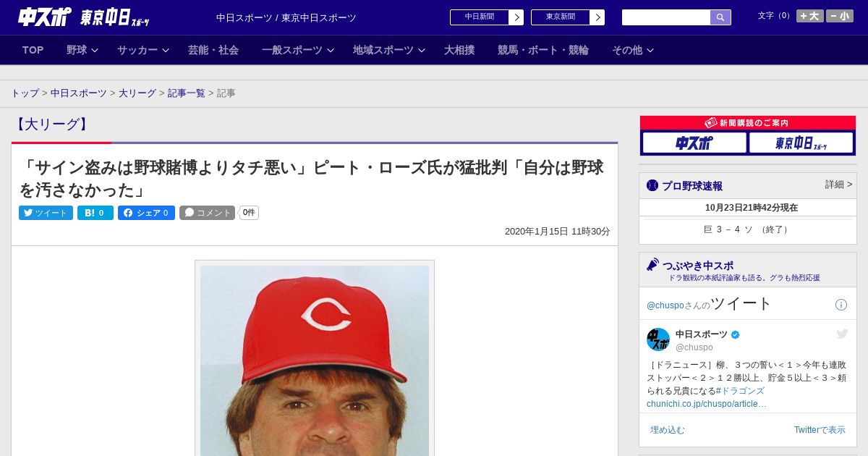
Task: Click the search magnifier icon button
Action: click(720, 17)
